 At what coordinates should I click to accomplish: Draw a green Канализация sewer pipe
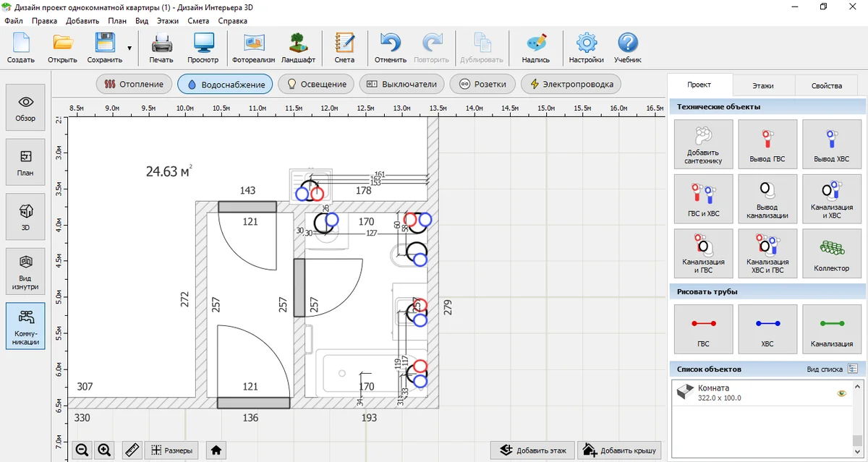point(832,329)
